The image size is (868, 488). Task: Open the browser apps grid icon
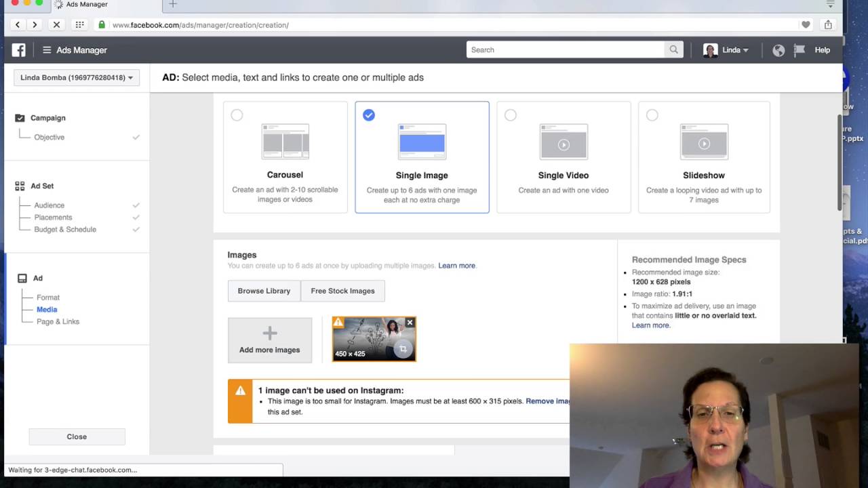click(x=79, y=25)
